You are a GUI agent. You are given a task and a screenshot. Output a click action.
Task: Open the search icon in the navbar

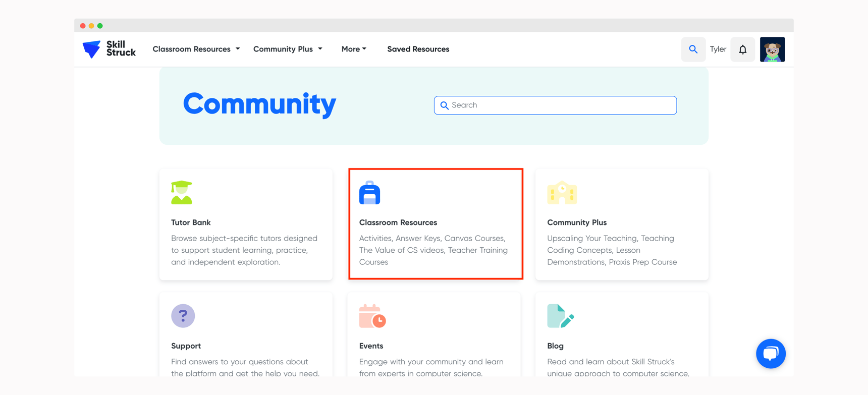(693, 49)
